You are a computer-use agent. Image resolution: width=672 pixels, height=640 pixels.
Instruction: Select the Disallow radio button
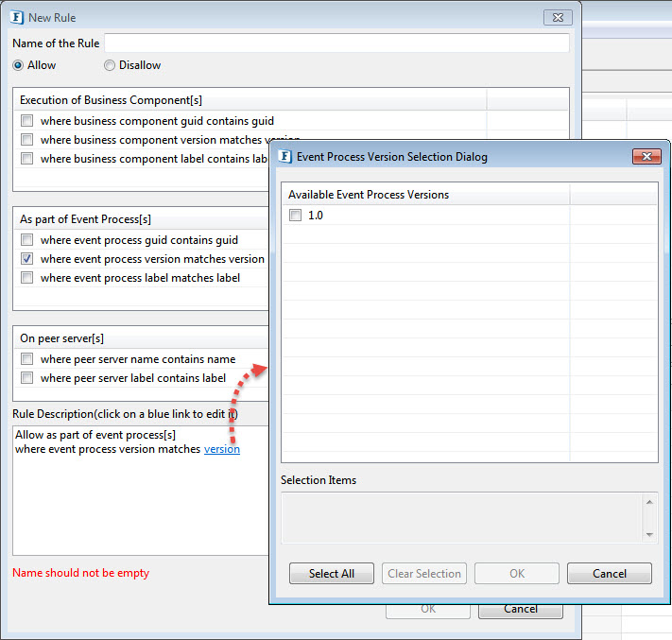click(110, 65)
